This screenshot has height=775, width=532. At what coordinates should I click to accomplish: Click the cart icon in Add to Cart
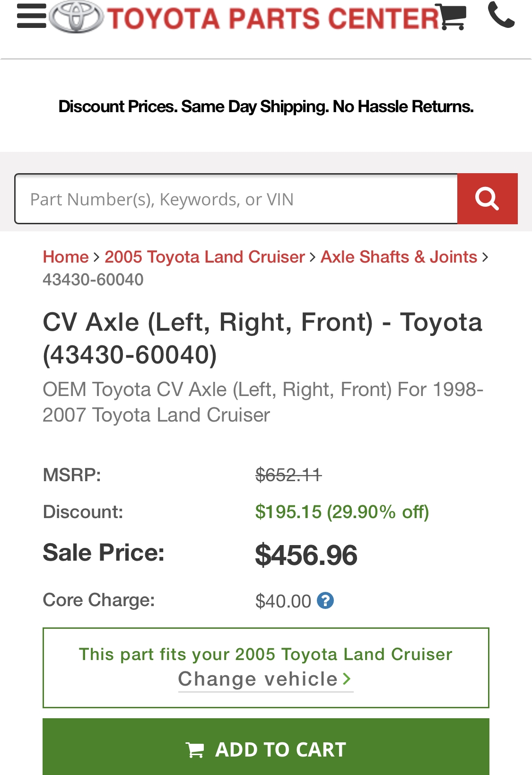click(x=195, y=750)
